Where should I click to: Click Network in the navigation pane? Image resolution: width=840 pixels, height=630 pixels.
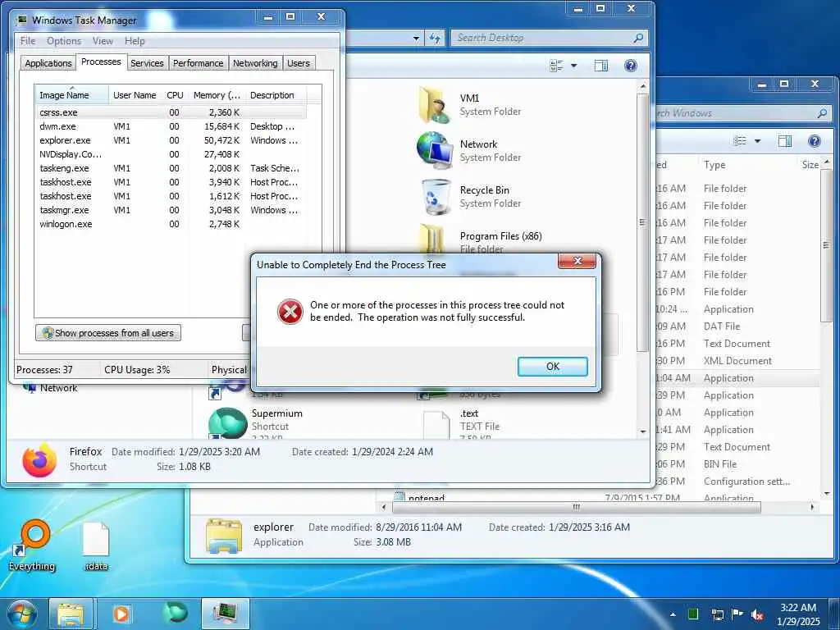click(58, 388)
